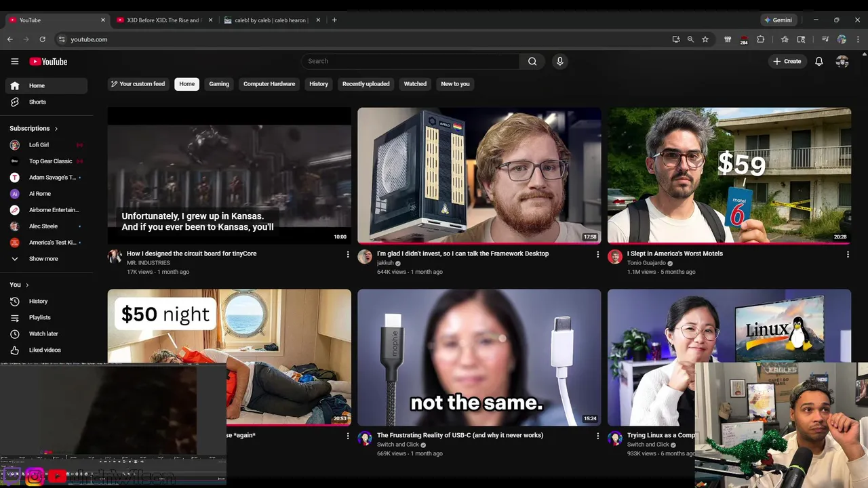Reload the page
Screen dimensions: 868x488
point(43,39)
